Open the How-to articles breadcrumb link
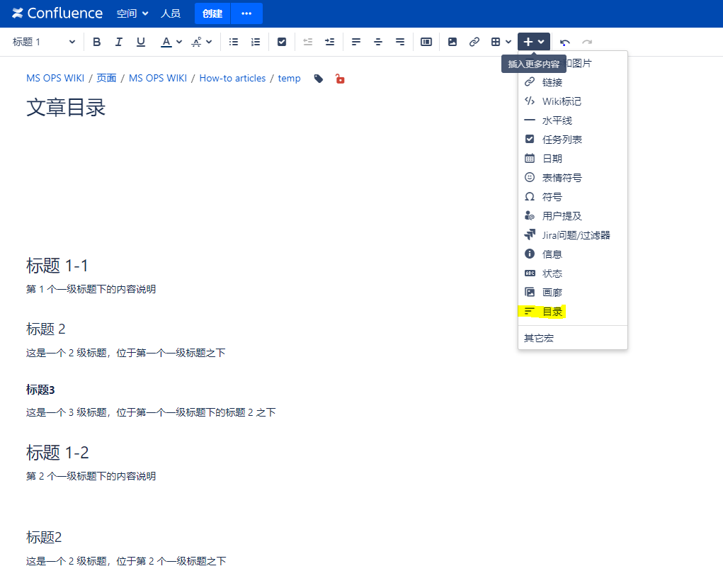Screen dimensions: 723x588 click(232, 79)
